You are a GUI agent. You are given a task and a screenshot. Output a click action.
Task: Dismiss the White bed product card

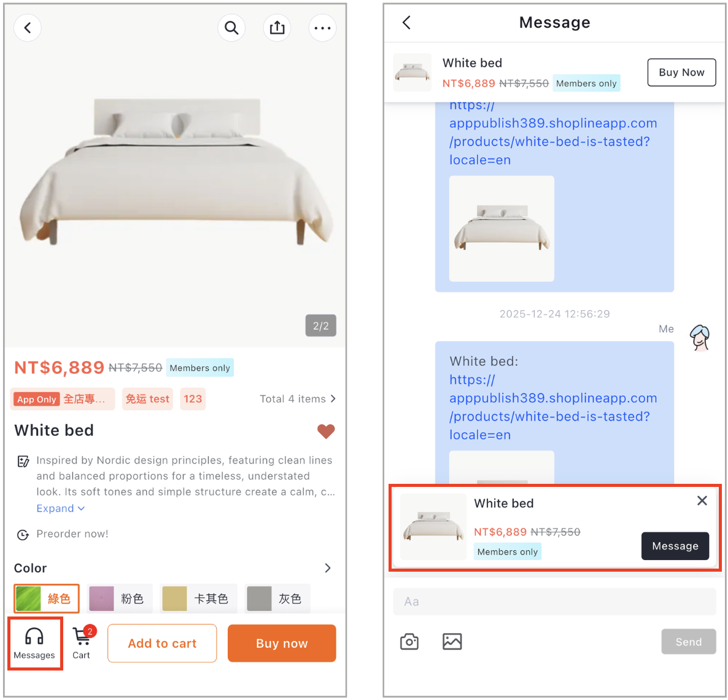coord(702,500)
